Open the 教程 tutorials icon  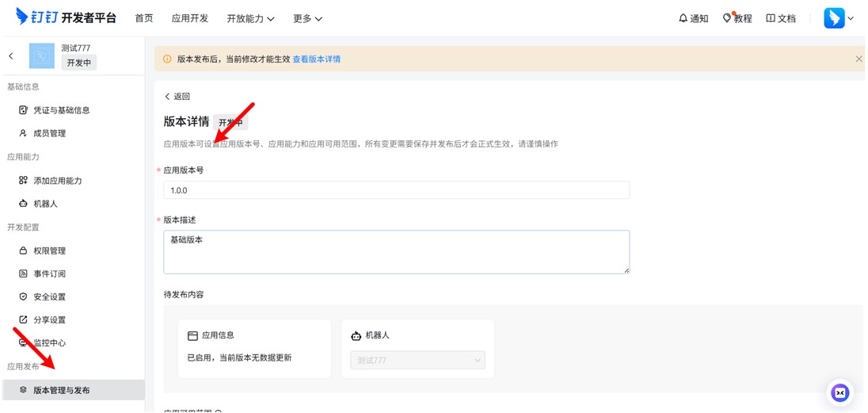pyautogui.click(x=737, y=18)
